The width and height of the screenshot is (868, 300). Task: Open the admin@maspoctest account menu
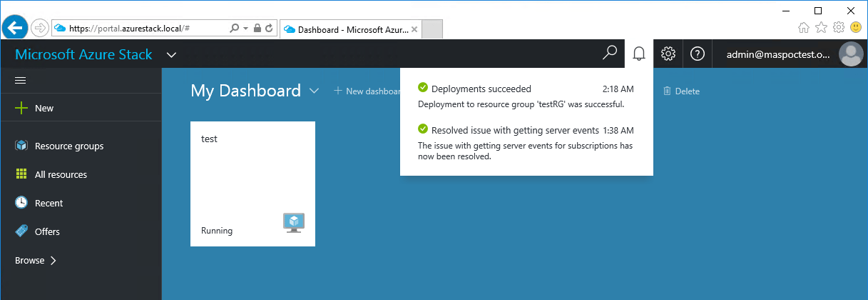coord(790,54)
